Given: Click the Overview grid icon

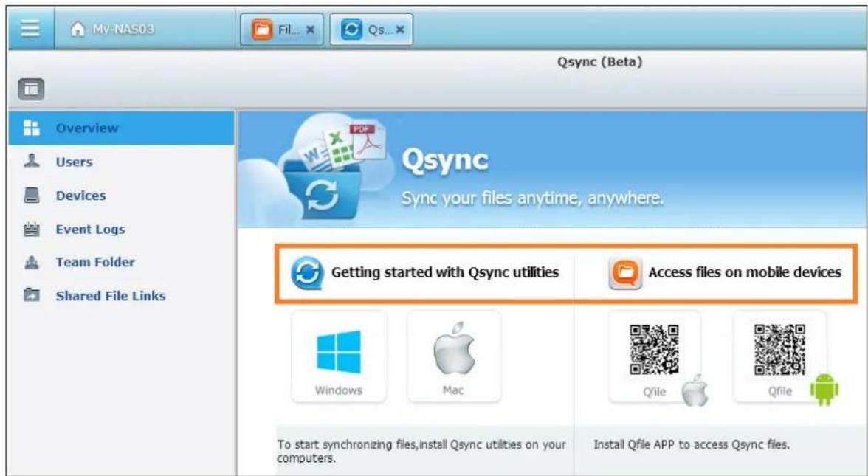Looking at the screenshot, I should pyautogui.click(x=32, y=128).
